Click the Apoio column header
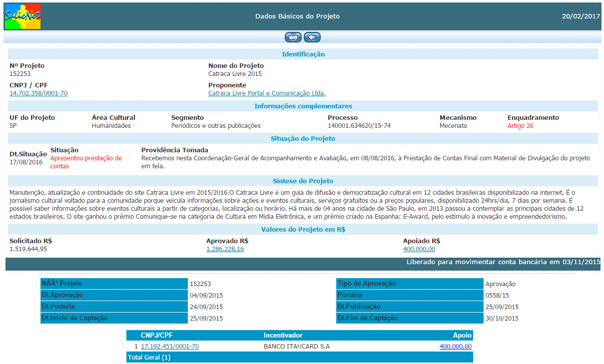 click(462, 336)
